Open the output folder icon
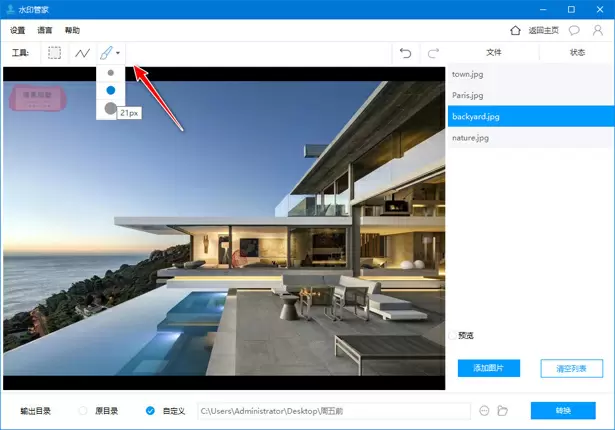 (x=502, y=411)
